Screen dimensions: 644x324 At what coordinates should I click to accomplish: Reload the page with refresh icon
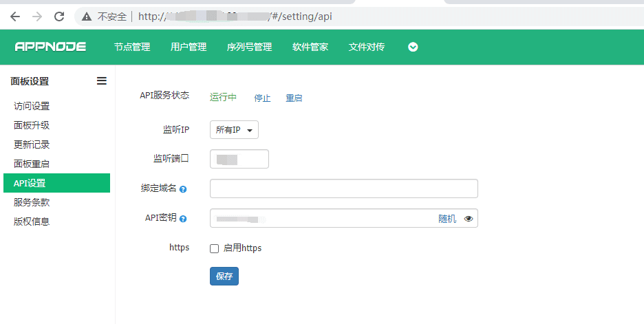(59, 16)
